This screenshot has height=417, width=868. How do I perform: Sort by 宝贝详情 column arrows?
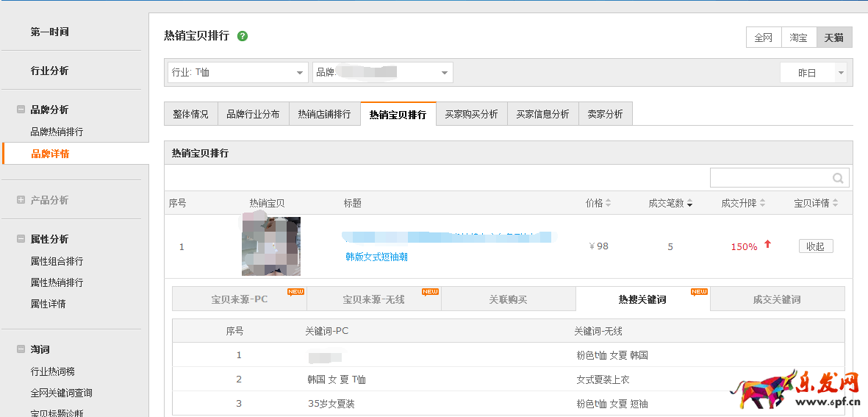[x=835, y=204]
